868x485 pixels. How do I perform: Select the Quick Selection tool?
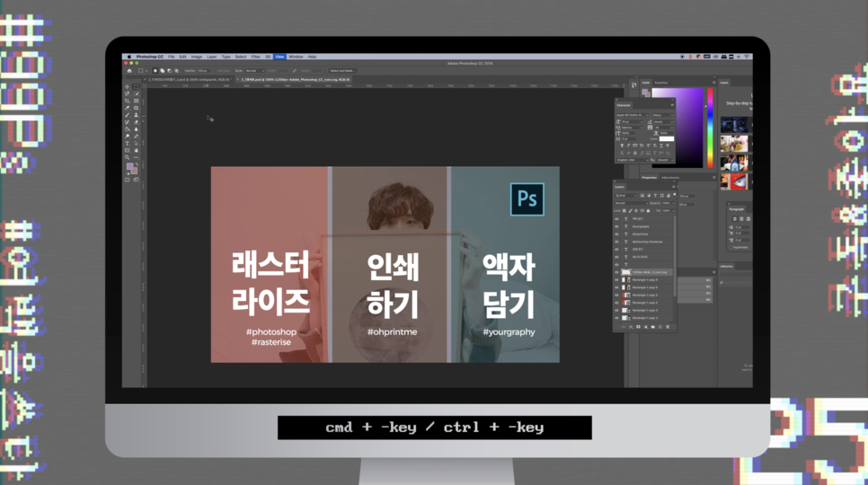pos(137,93)
